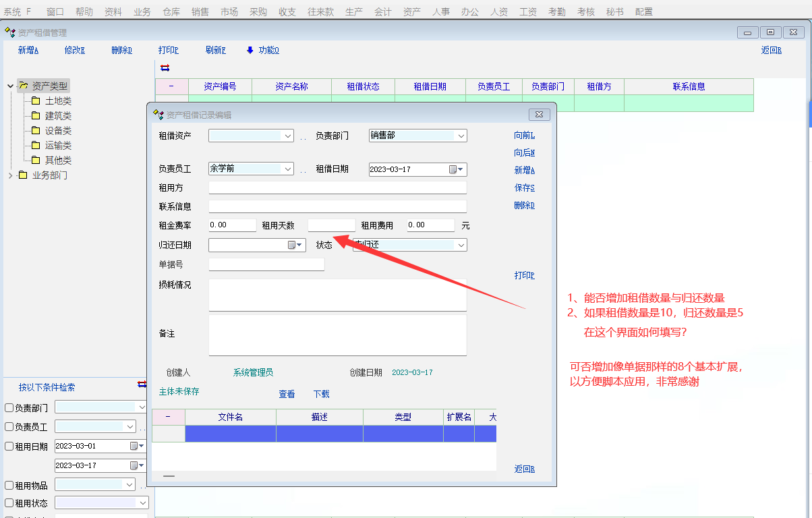Click 下载 above the file list
The image size is (812, 518).
(321, 395)
